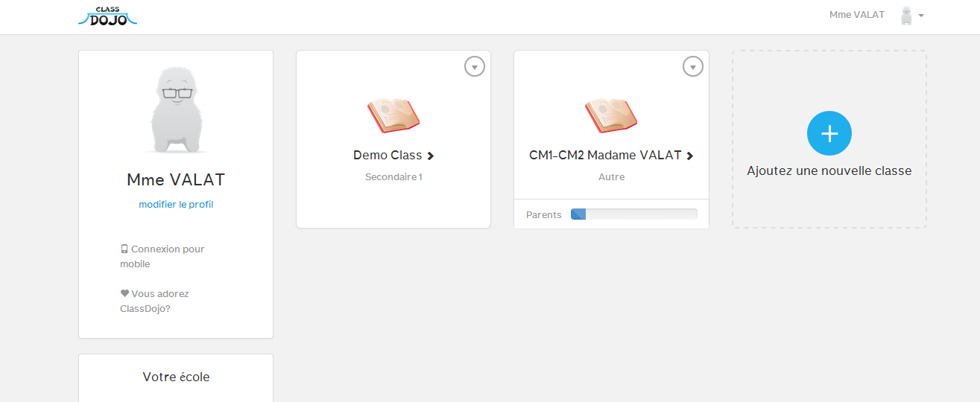980x402 pixels.
Task: Click the ClassDojo logo
Action: coord(107,16)
